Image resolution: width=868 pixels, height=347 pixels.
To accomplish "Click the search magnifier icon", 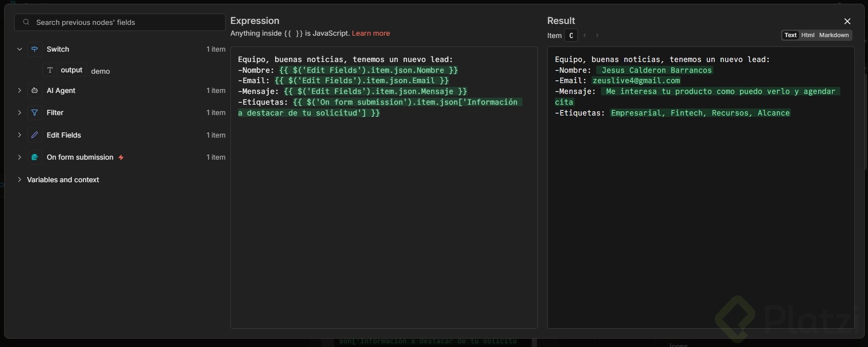I will click(x=26, y=22).
